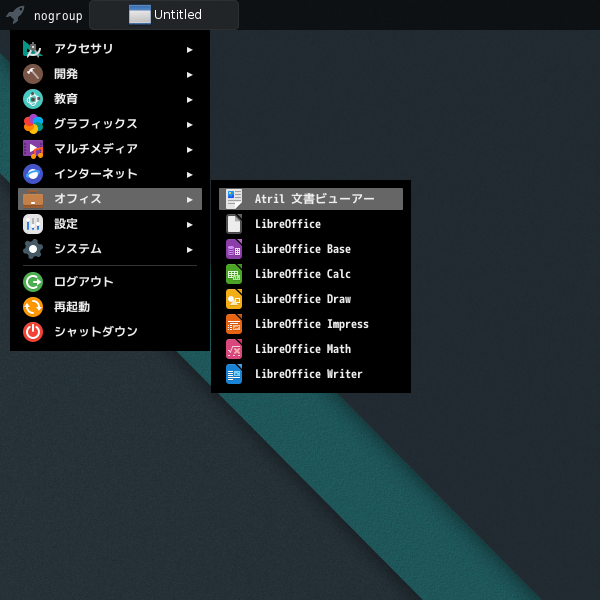The image size is (600, 600).
Task: Expand the マルチメディア submenu arrow
Action: click(x=189, y=150)
